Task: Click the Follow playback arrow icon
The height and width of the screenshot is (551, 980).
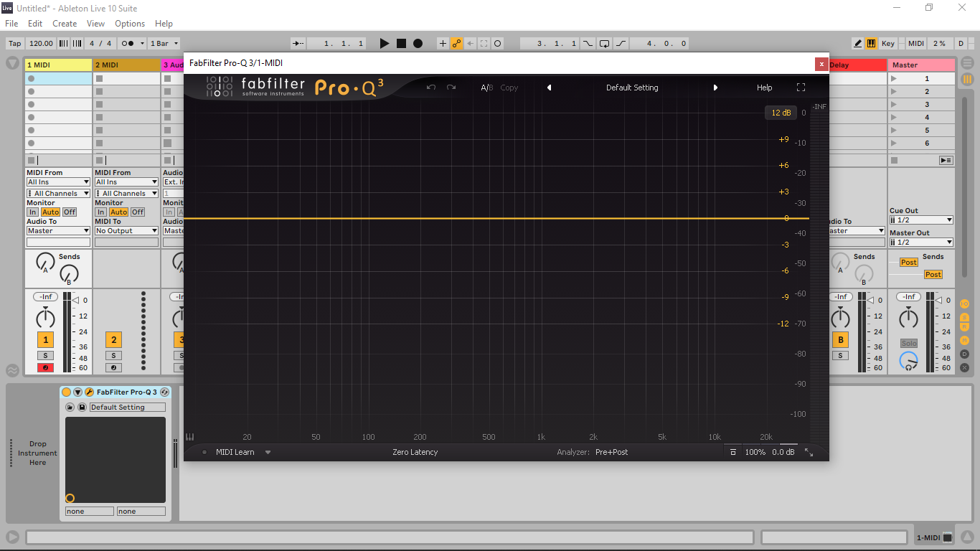Action: coord(298,43)
